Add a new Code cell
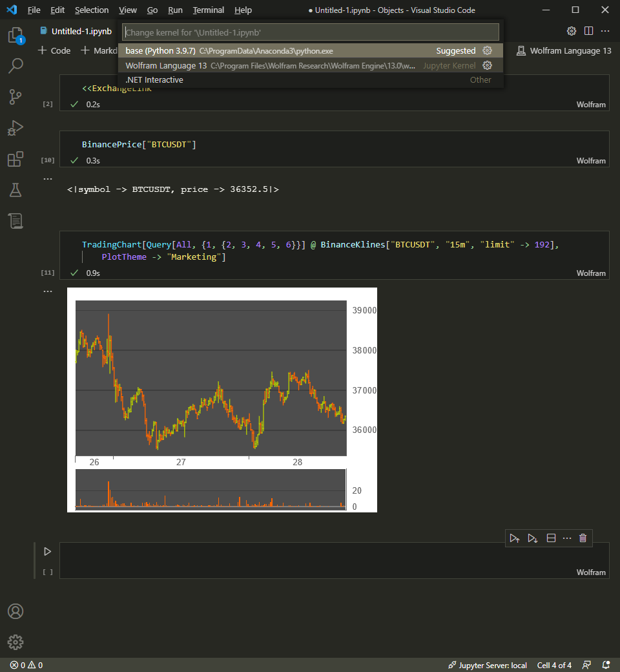The width and height of the screenshot is (620, 672). pyautogui.click(x=54, y=50)
